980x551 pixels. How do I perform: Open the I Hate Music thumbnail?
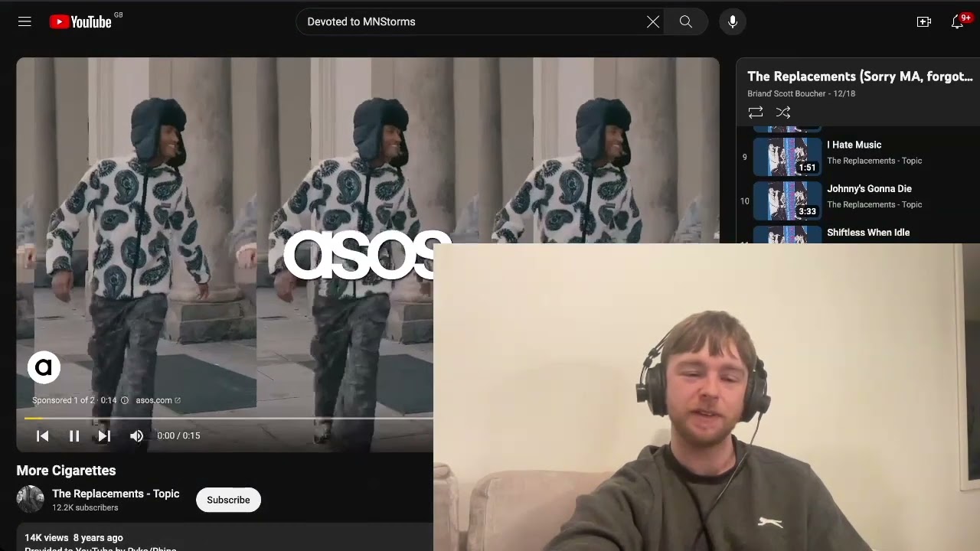coord(788,157)
